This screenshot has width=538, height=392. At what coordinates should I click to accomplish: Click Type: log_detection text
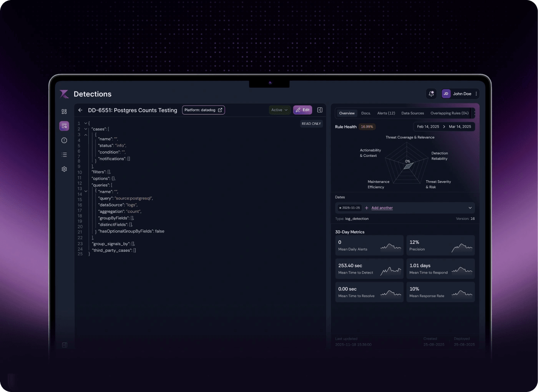pos(352,219)
